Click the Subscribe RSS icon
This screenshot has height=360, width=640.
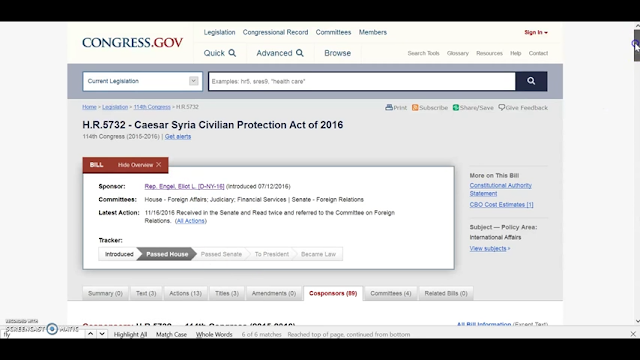pos(415,107)
